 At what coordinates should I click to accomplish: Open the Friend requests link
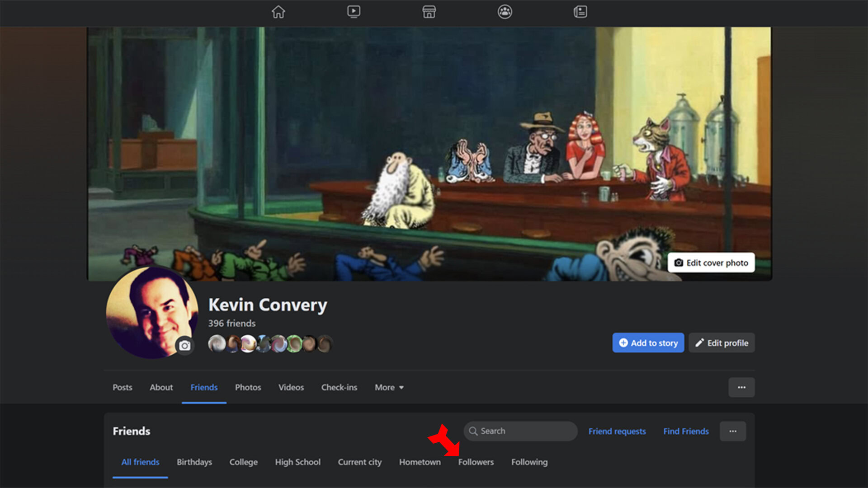pyautogui.click(x=617, y=432)
